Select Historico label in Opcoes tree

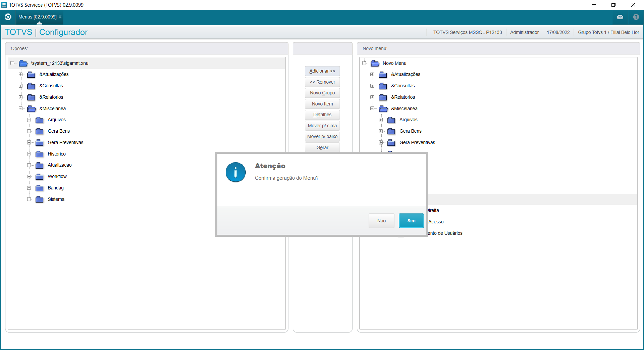[57, 154]
